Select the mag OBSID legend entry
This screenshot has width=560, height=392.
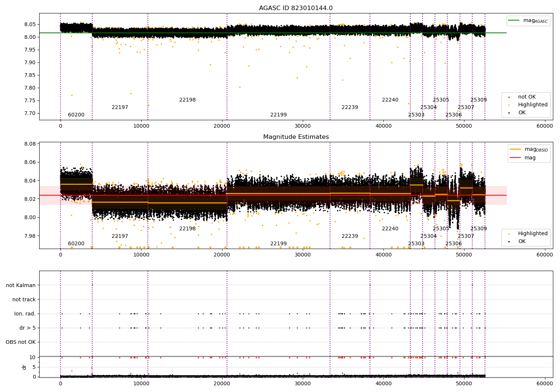[x=529, y=149]
